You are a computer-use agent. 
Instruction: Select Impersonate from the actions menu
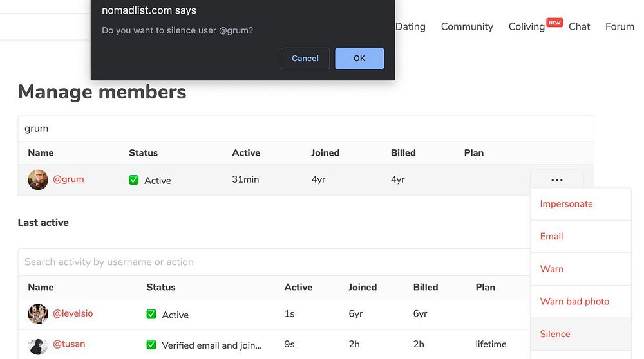(x=566, y=204)
